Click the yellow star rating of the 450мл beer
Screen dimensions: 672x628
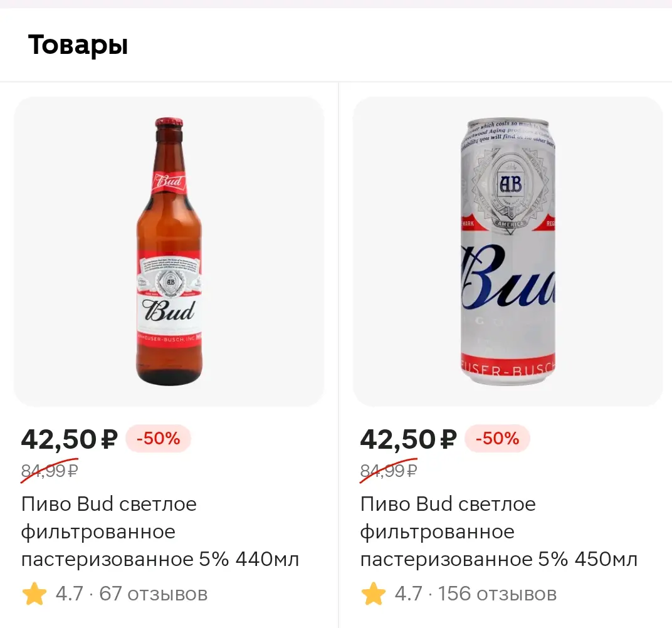[373, 594]
